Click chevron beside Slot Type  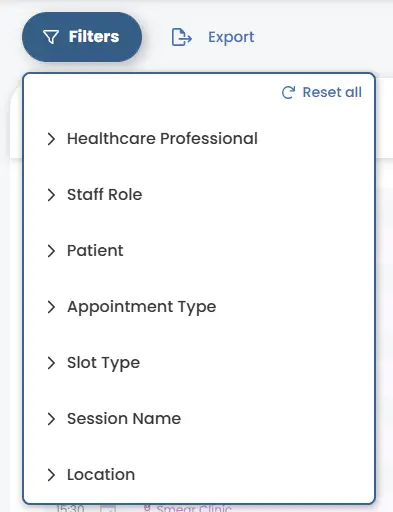[x=51, y=363]
